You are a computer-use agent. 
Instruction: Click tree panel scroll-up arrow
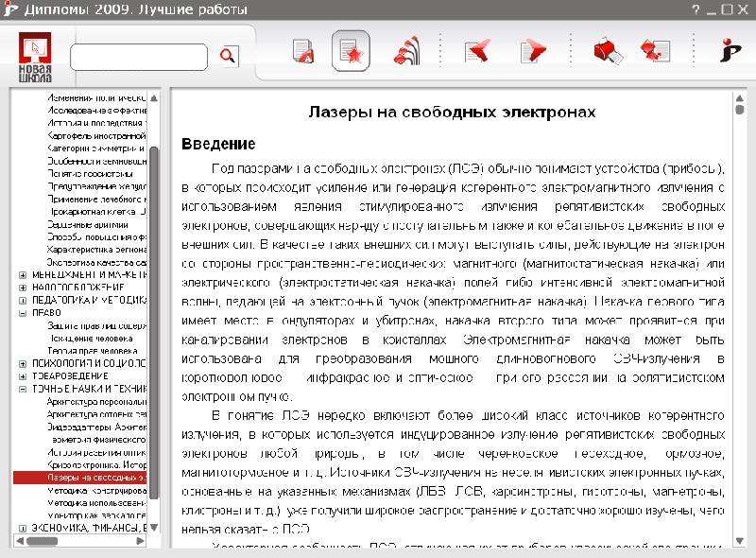pos(154,98)
